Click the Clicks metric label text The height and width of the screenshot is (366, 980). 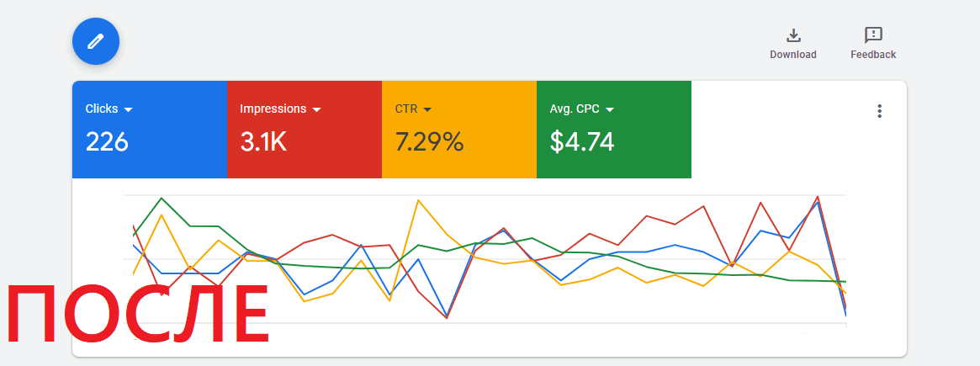point(102,109)
